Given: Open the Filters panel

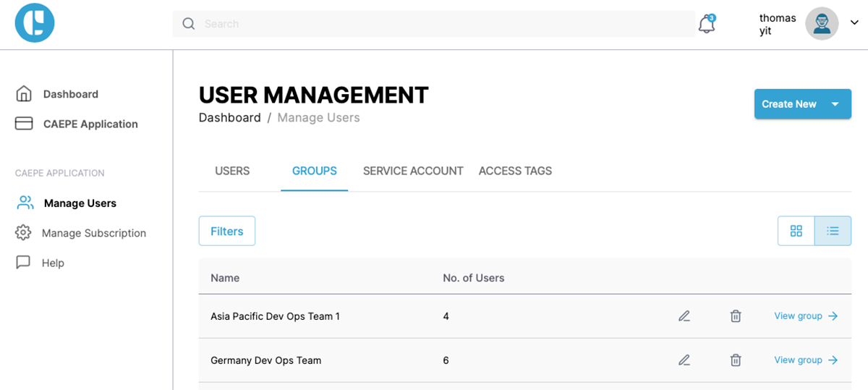Looking at the screenshot, I should coord(227,232).
